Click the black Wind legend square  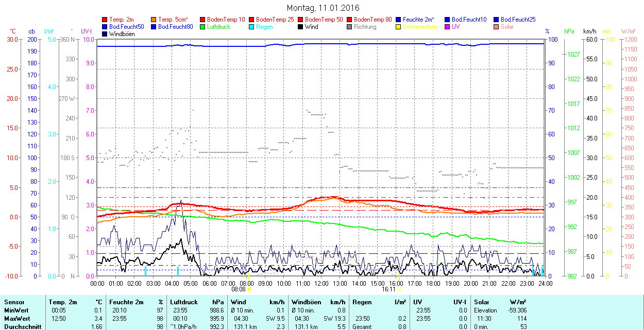click(301, 27)
